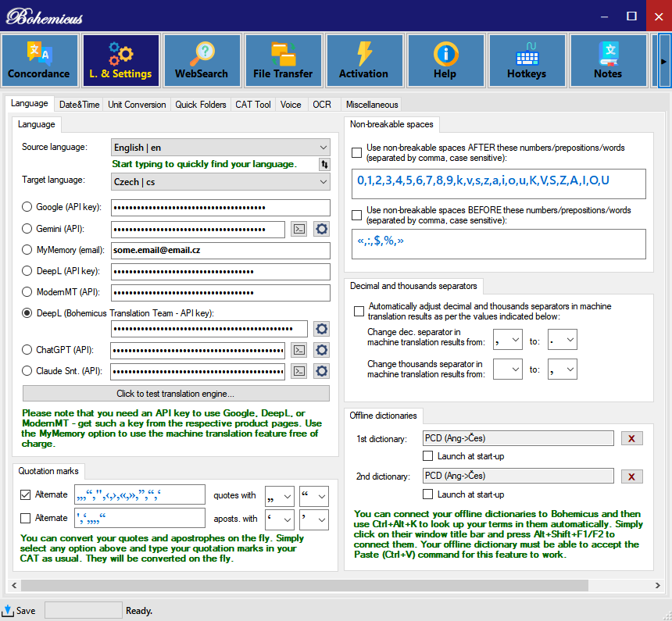Image resolution: width=672 pixels, height=621 pixels.
Task: Open Gemini API settings gear
Action: coord(321,229)
